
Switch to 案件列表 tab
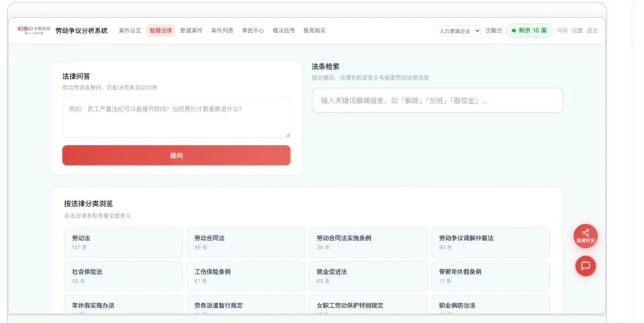(x=222, y=30)
